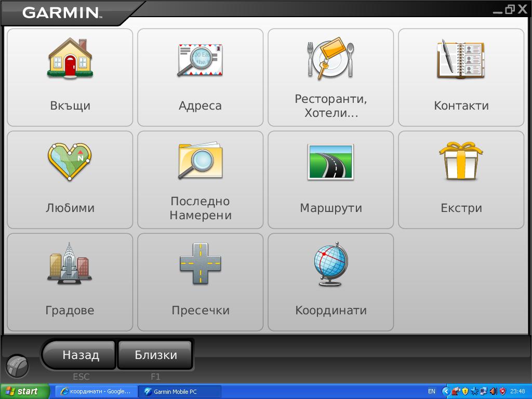Close the Garmin Mobile PC window
The image size is (532, 399).
[x=522, y=9]
